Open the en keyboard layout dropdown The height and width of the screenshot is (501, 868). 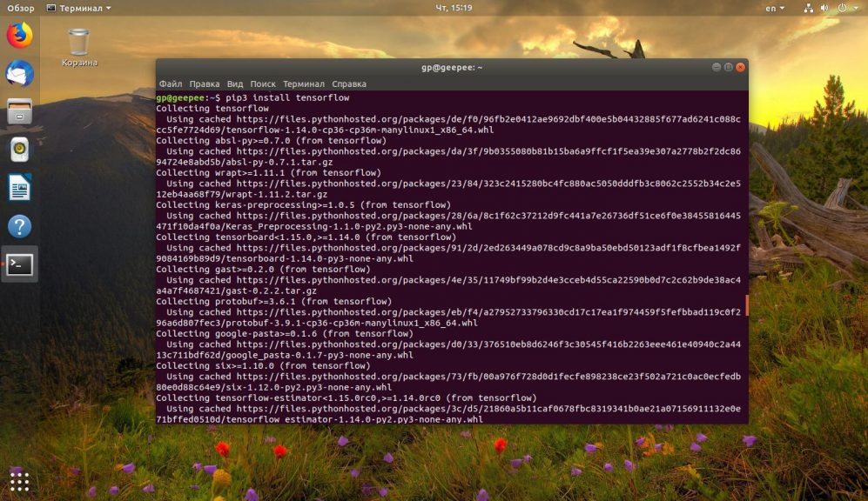pyautogui.click(x=775, y=8)
